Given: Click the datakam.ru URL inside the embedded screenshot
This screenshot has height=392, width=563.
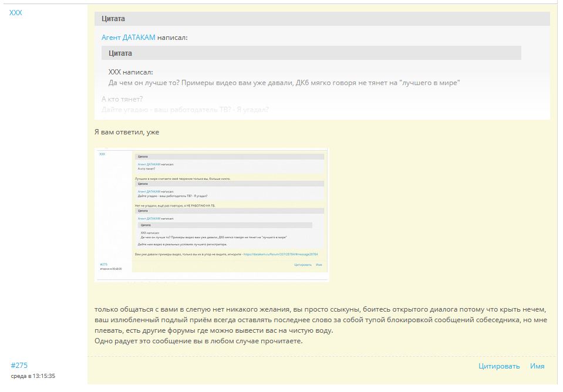Looking at the screenshot, I should [x=280, y=254].
